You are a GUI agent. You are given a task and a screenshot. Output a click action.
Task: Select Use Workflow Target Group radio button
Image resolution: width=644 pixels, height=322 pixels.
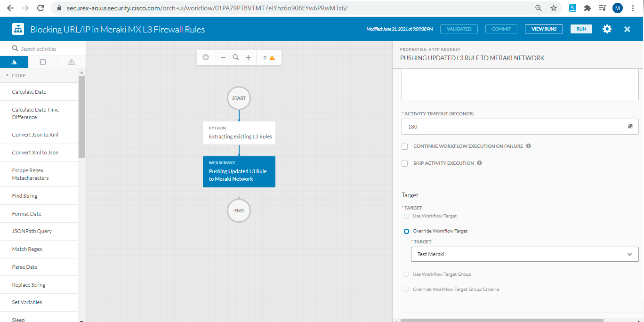pyautogui.click(x=406, y=274)
